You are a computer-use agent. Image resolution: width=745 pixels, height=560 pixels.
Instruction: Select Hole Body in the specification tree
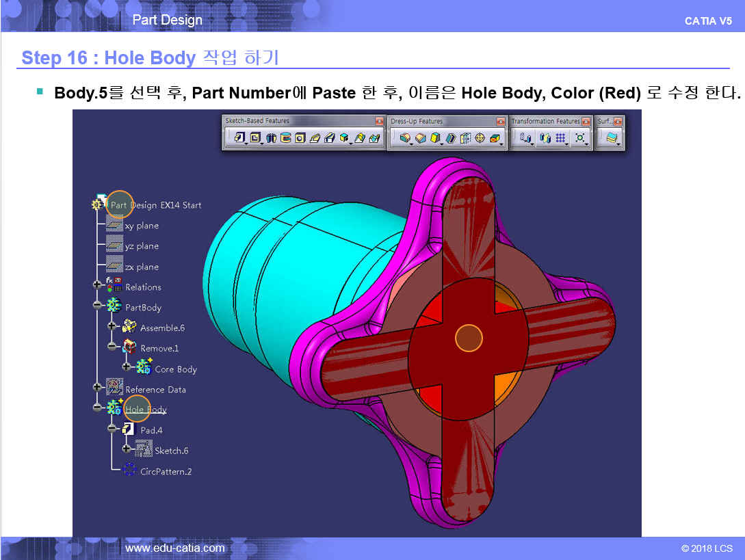coord(145,410)
